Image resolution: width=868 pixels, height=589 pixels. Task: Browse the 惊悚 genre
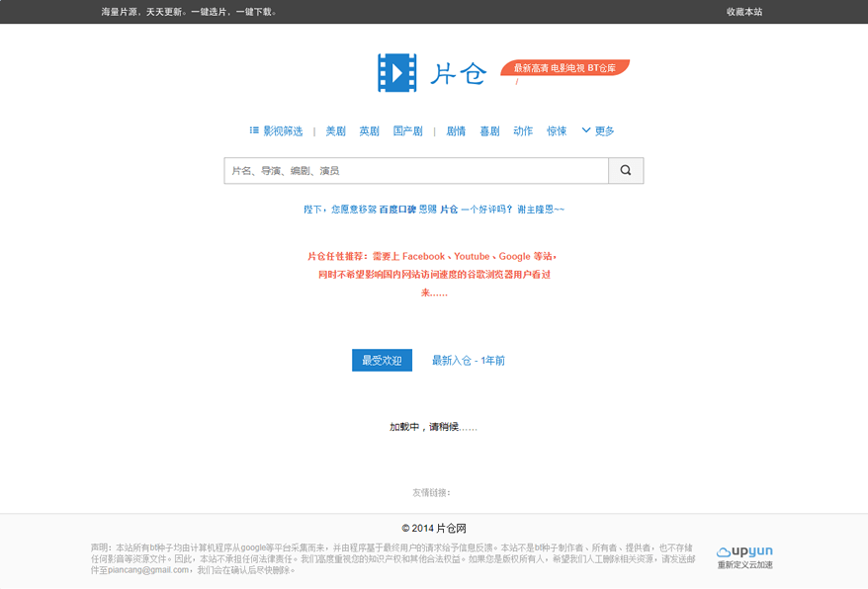557,131
